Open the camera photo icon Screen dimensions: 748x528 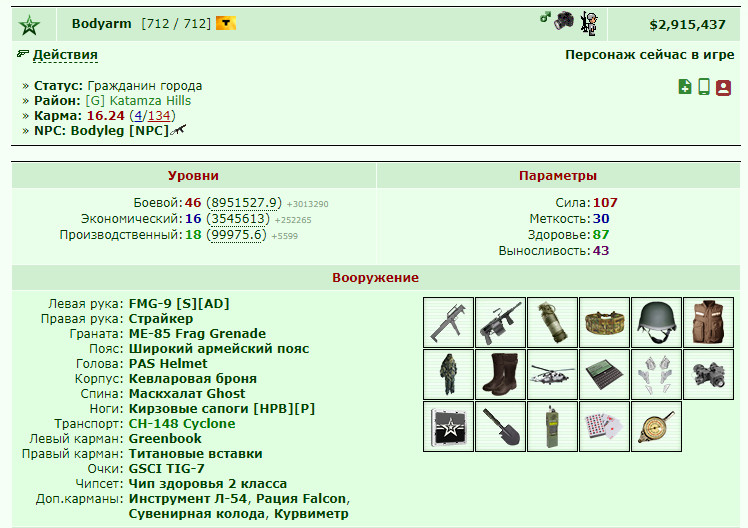564,21
